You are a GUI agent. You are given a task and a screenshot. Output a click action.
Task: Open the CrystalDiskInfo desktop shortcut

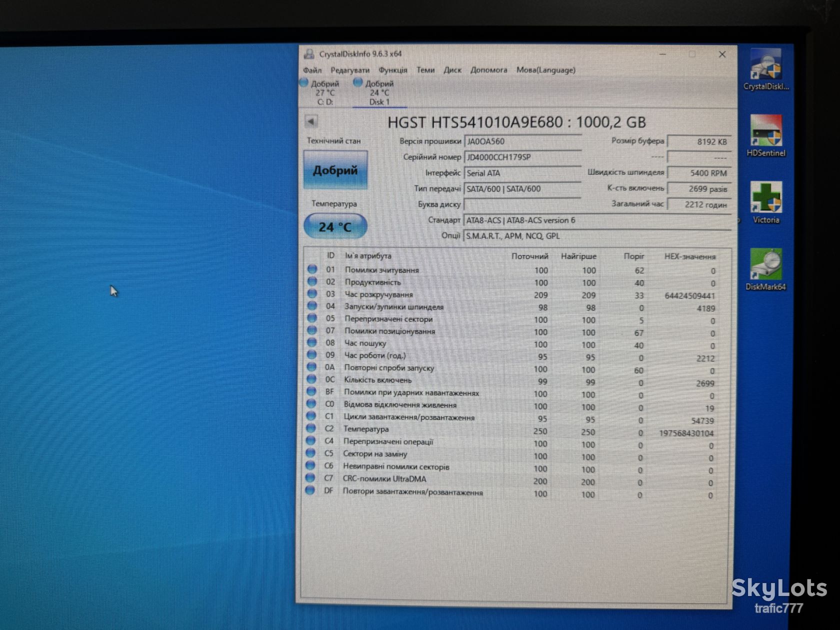[x=766, y=69]
